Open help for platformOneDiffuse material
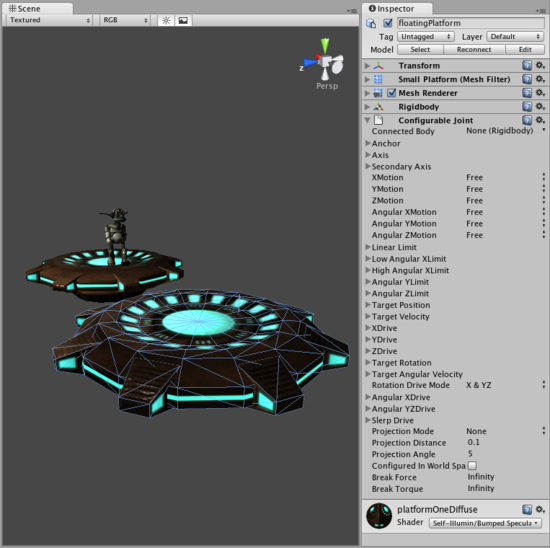The height and width of the screenshot is (548, 550). 527,509
